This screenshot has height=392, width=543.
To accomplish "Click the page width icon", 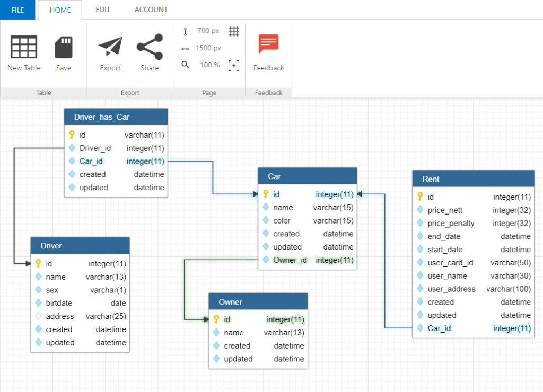I will [x=185, y=49].
